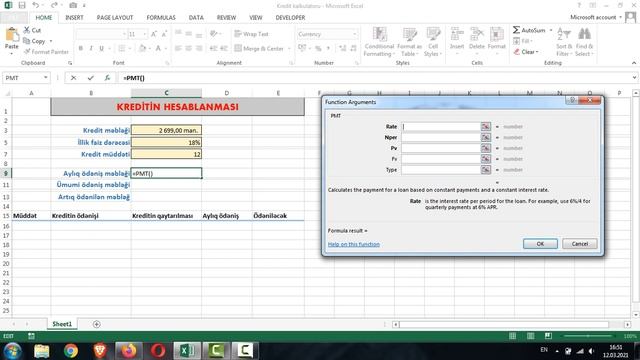Click OK in Function Arguments dialog
The height and width of the screenshot is (360, 640).
coord(540,244)
